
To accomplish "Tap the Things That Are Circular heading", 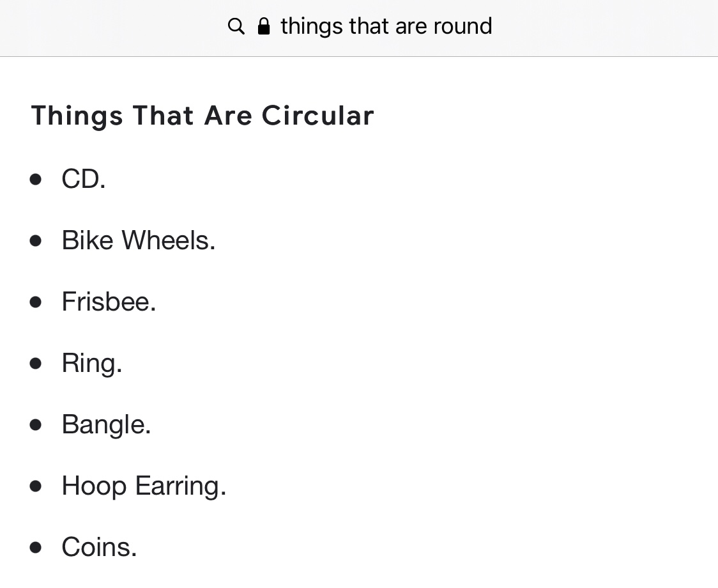I will [202, 115].
